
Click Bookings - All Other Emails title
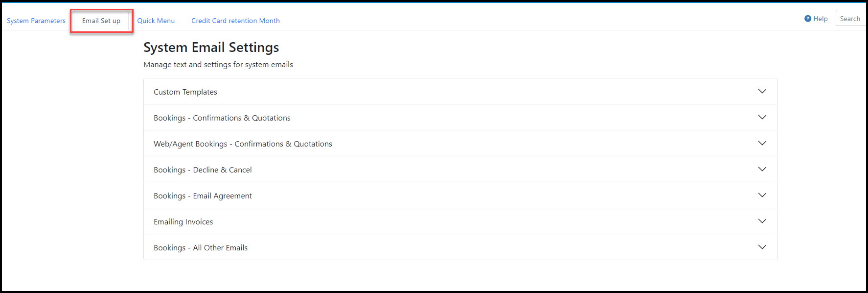point(201,247)
